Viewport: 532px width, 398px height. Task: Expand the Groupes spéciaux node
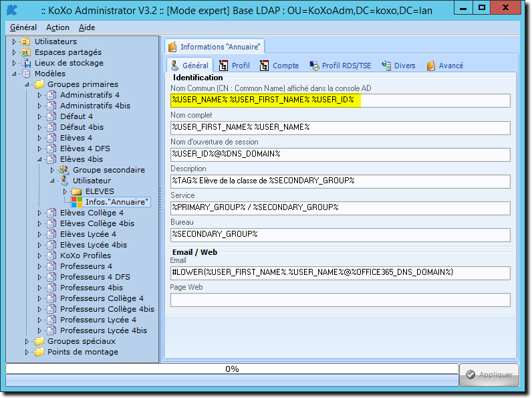click(27, 341)
